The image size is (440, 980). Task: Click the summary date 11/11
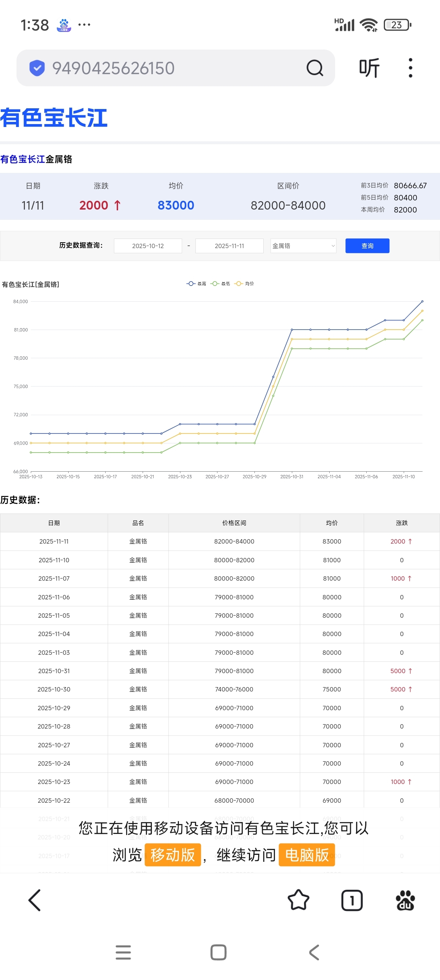(33, 206)
